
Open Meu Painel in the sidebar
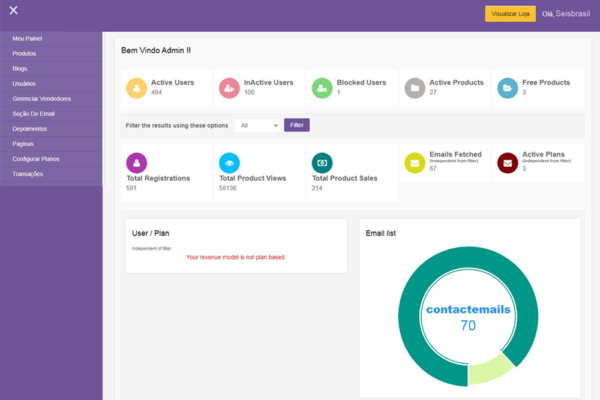[28, 39]
